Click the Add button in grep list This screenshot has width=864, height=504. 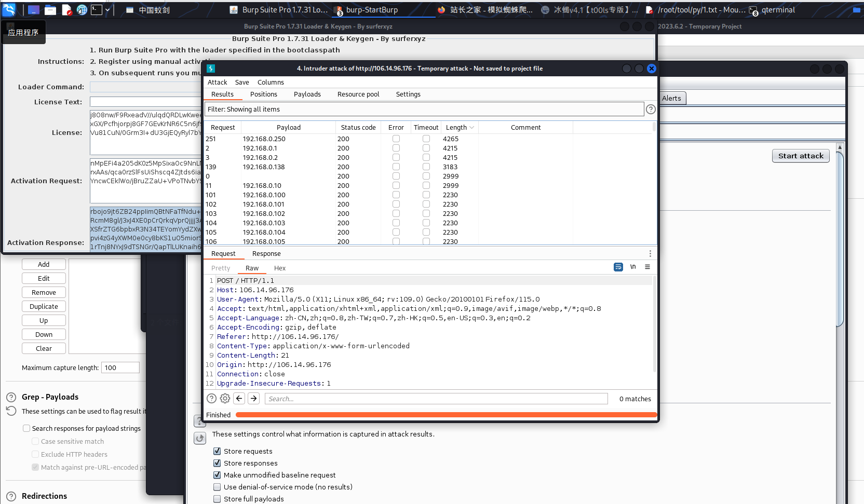coord(44,264)
